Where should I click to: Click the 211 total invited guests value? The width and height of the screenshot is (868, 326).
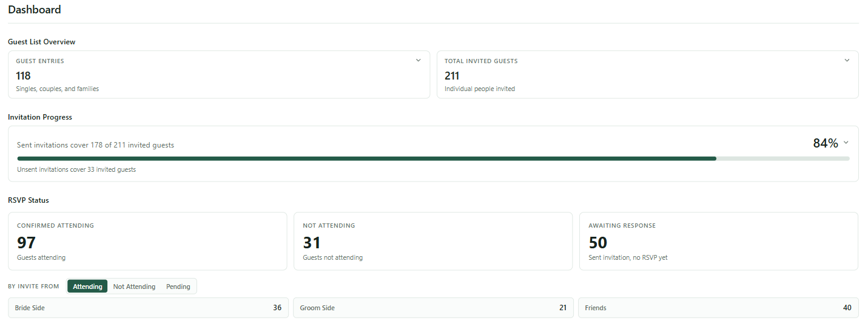[x=452, y=76]
